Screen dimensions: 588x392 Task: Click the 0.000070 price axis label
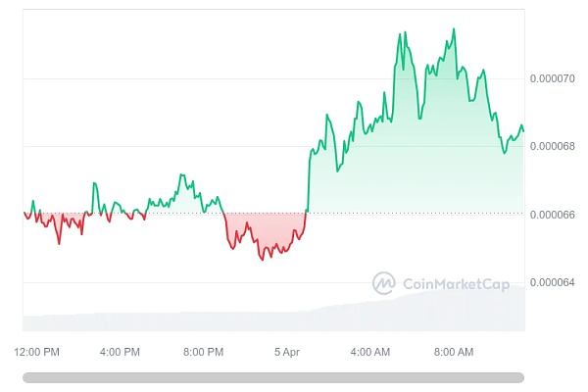[553, 78]
